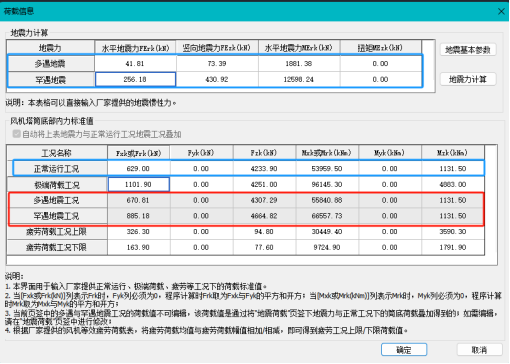Click 罕遇地震工况 Fxk value 885.18

138,216
